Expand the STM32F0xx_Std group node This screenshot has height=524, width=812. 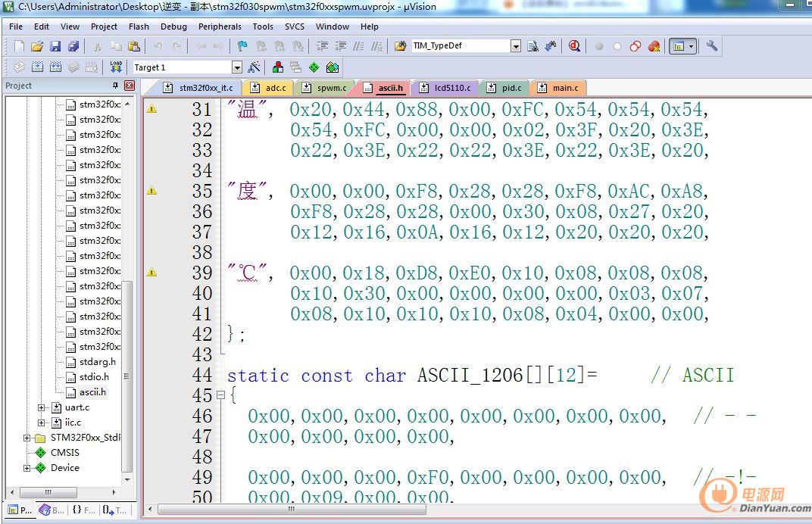coord(27,438)
